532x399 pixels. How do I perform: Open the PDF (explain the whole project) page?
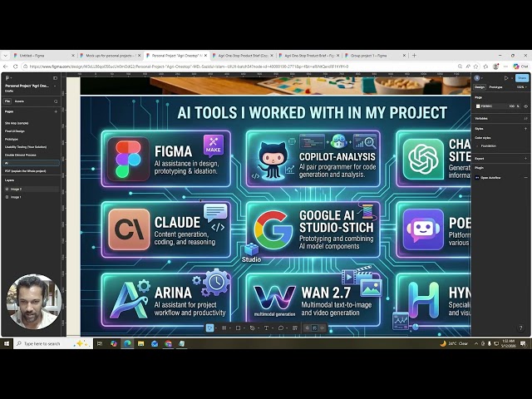[x=26, y=171]
